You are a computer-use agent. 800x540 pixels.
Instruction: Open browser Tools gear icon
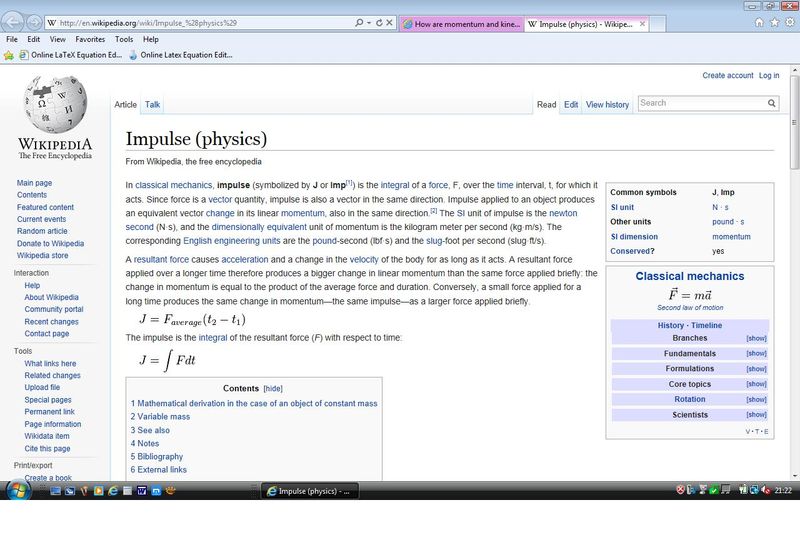tap(789, 22)
